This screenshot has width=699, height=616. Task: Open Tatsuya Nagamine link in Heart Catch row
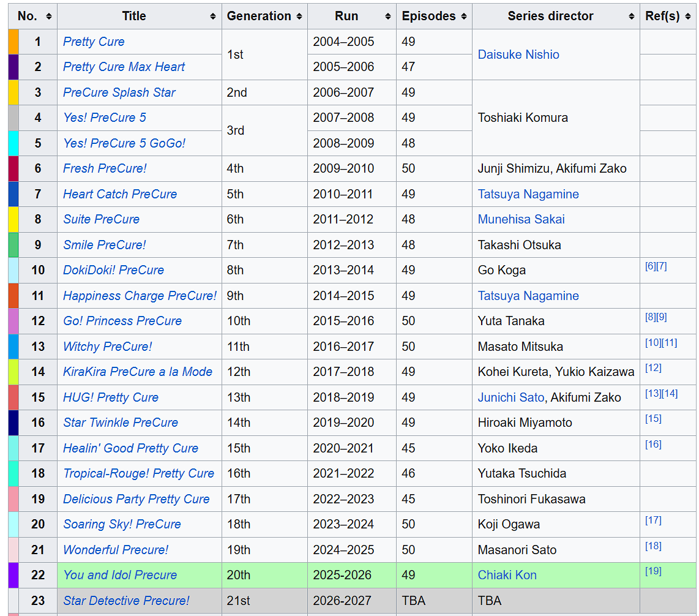528,194
